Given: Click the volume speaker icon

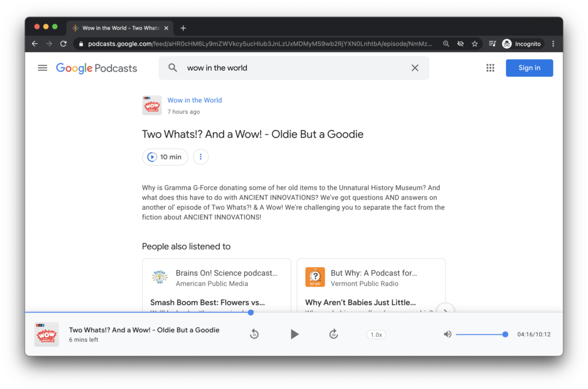Looking at the screenshot, I should (447, 334).
